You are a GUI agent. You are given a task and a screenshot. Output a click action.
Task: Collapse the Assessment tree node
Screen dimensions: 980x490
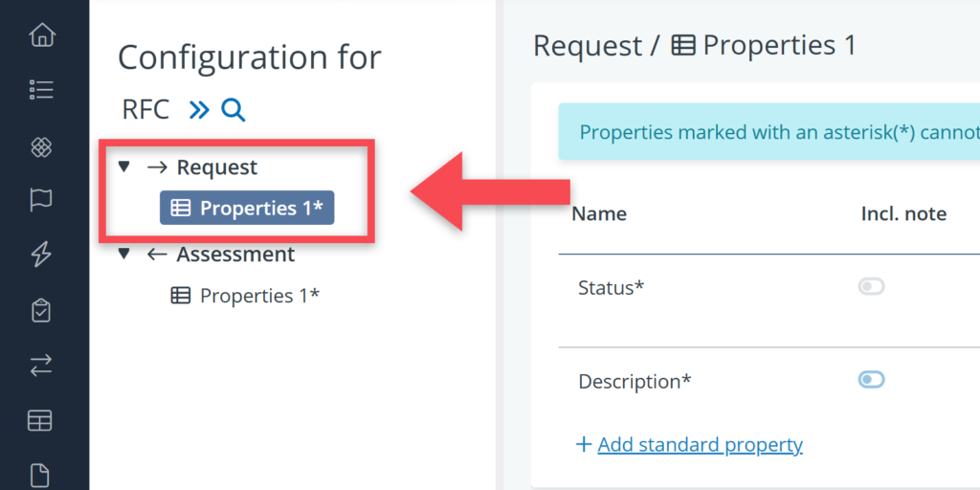123,254
